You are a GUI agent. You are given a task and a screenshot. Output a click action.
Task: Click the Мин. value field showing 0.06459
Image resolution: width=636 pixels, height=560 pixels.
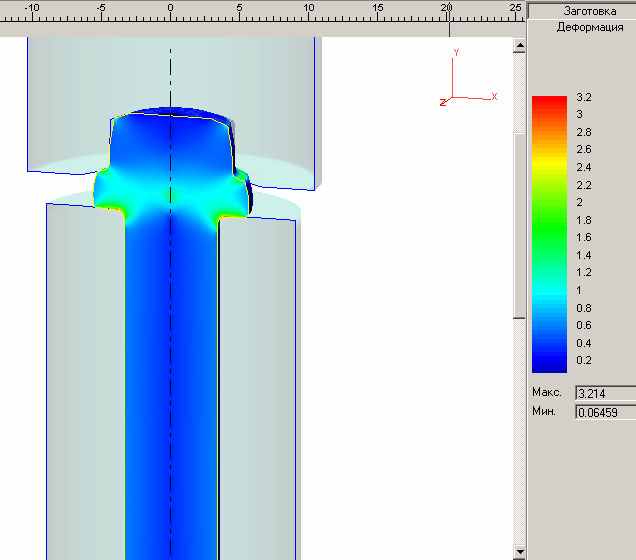(x=606, y=412)
